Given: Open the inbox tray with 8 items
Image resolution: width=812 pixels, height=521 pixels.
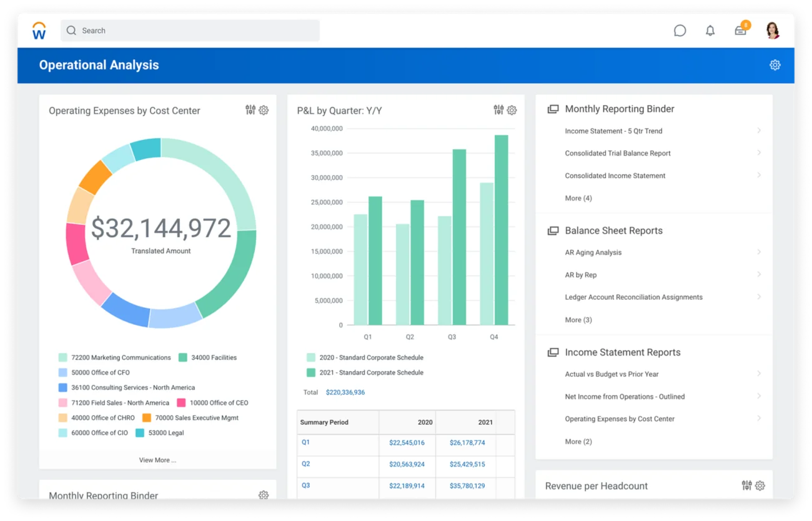Looking at the screenshot, I should (740, 30).
